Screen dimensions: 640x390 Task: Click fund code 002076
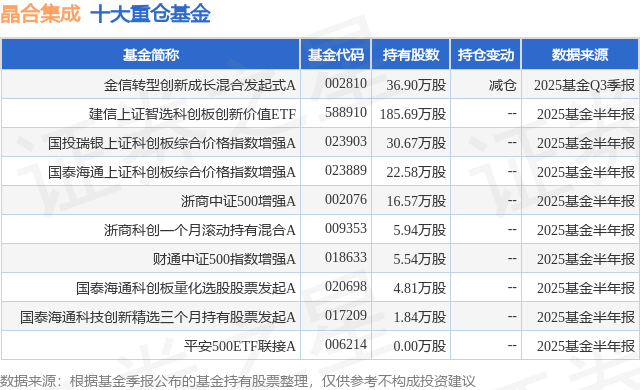tap(346, 199)
